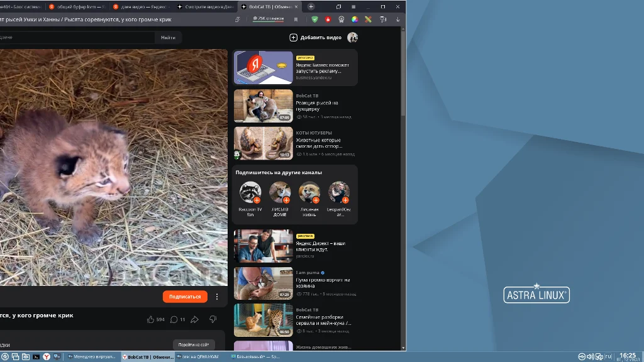The image size is (644, 362).
Task: Share the video with the arrow icon
Action: click(195, 319)
